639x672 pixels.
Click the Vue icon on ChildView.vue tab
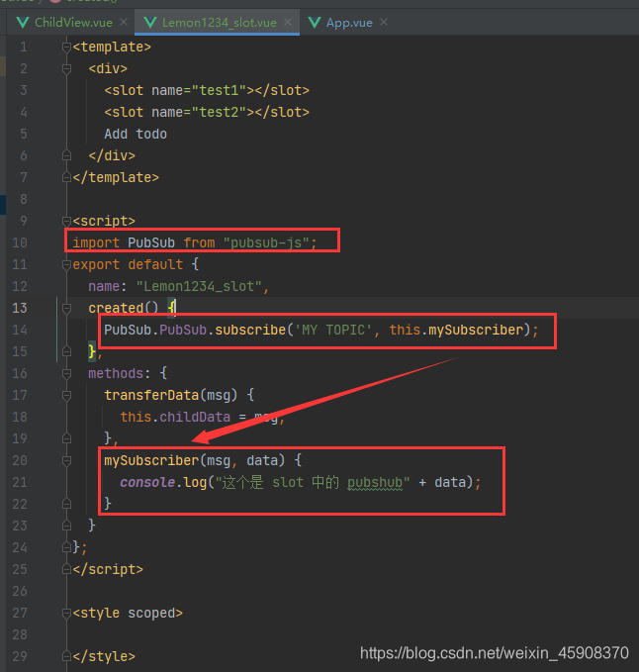tap(23, 23)
